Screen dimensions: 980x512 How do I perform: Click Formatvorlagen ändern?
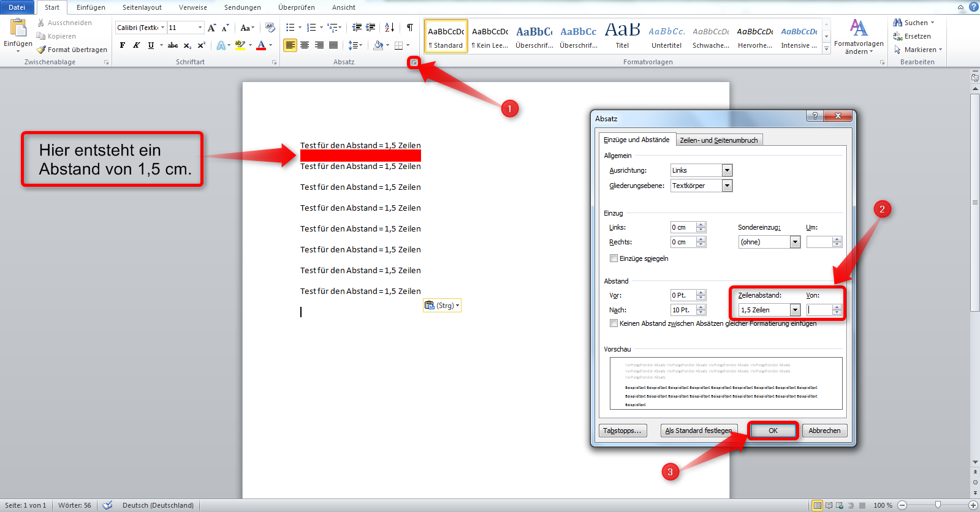tap(859, 37)
